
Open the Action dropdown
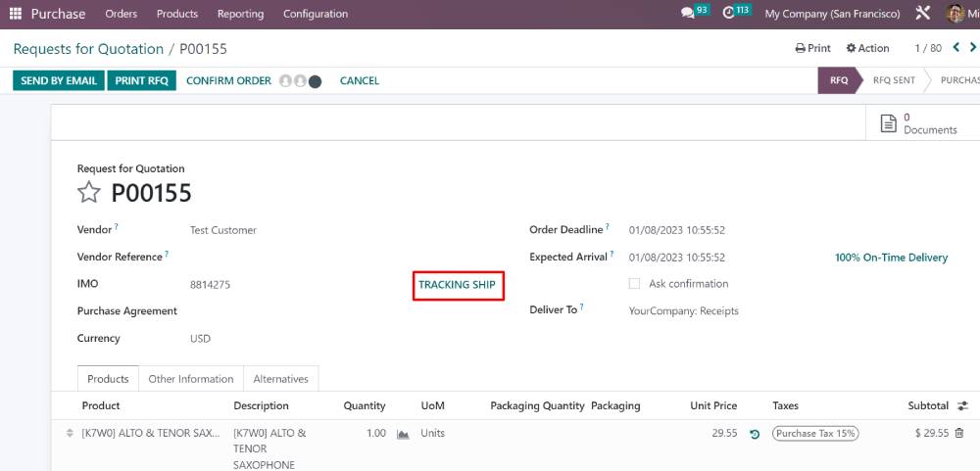point(867,48)
